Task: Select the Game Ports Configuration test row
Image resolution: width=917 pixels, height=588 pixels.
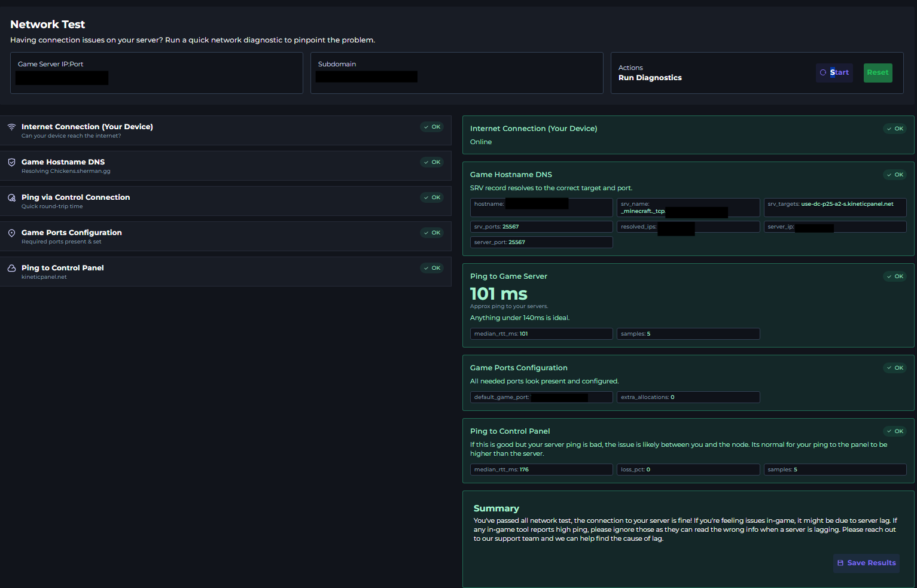Action: pos(226,236)
